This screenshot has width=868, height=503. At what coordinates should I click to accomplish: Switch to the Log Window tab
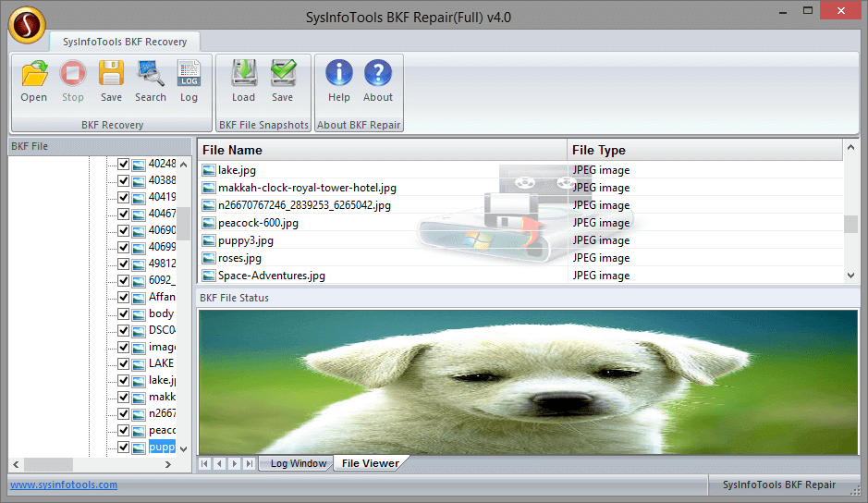pyautogui.click(x=299, y=463)
